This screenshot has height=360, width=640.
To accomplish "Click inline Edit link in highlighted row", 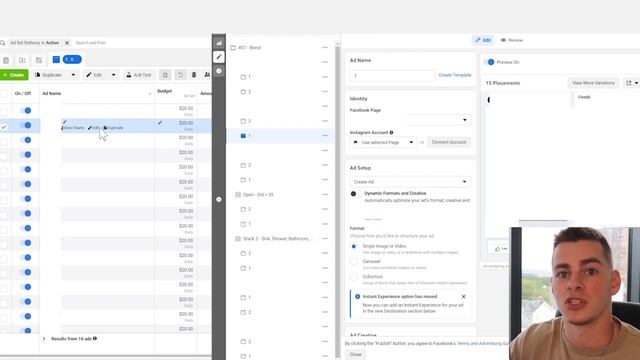I will 94,128.
